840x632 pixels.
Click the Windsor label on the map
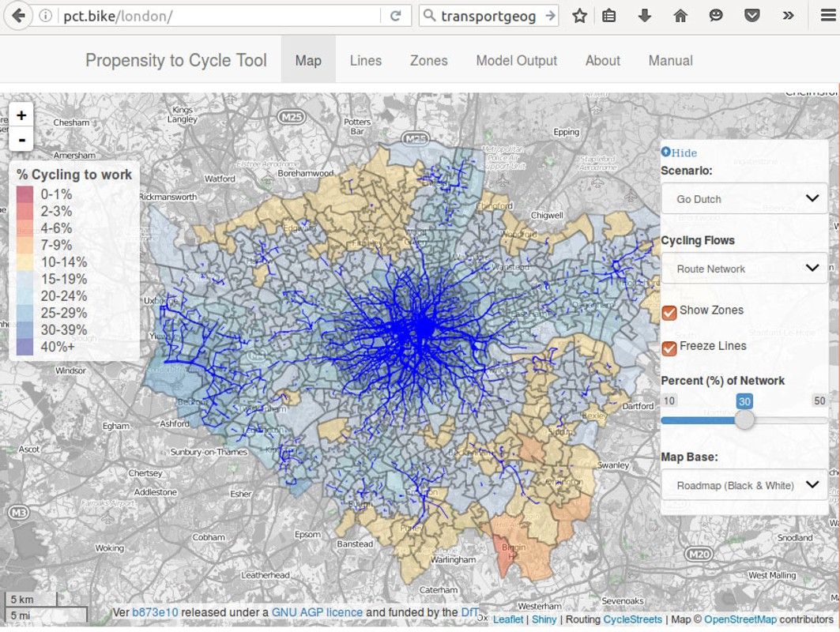click(70, 370)
